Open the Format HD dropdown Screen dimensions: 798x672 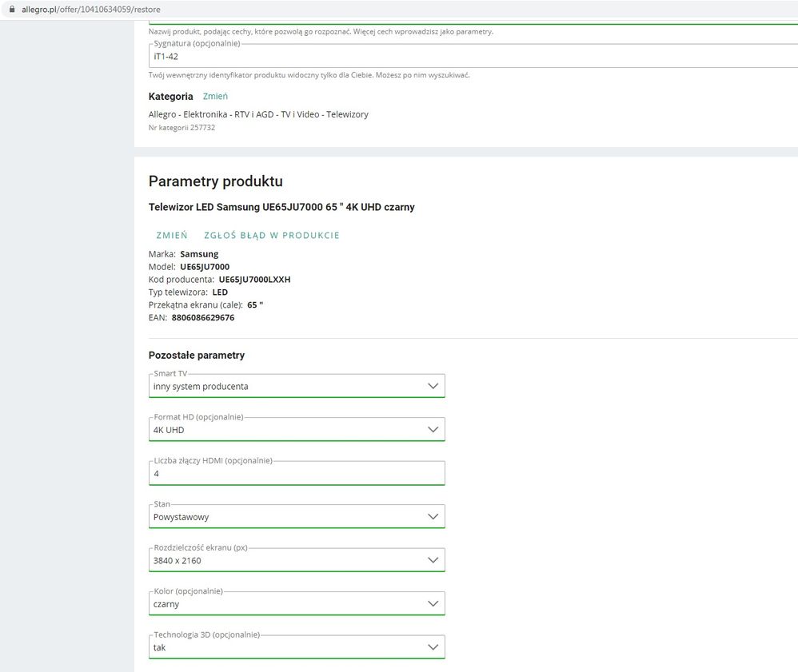[x=297, y=429]
